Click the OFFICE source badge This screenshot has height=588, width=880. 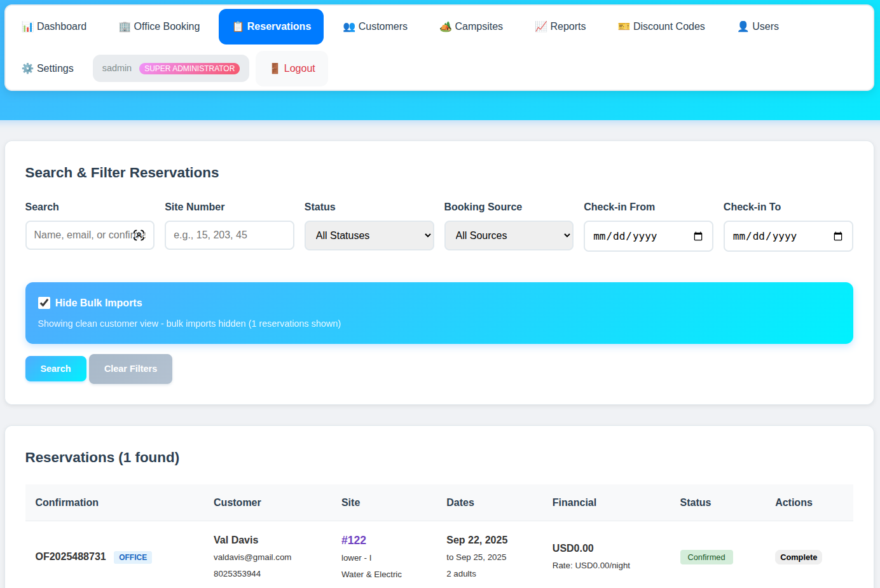pos(133,557)
